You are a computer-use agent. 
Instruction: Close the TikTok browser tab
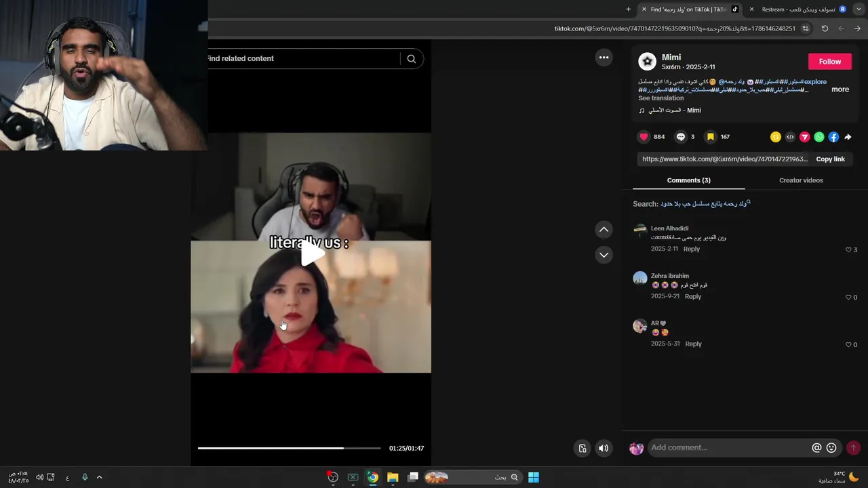coord(644,9)
